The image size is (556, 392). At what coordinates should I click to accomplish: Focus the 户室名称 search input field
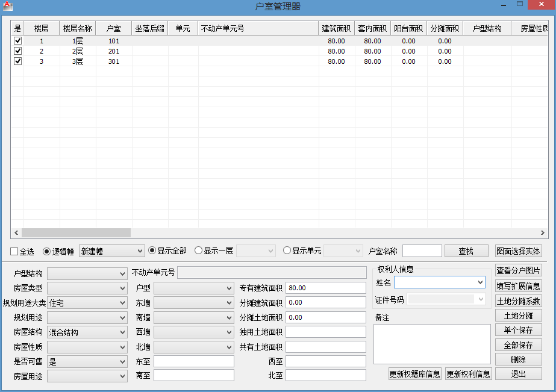pyautogui.click(x=422, y=251)
